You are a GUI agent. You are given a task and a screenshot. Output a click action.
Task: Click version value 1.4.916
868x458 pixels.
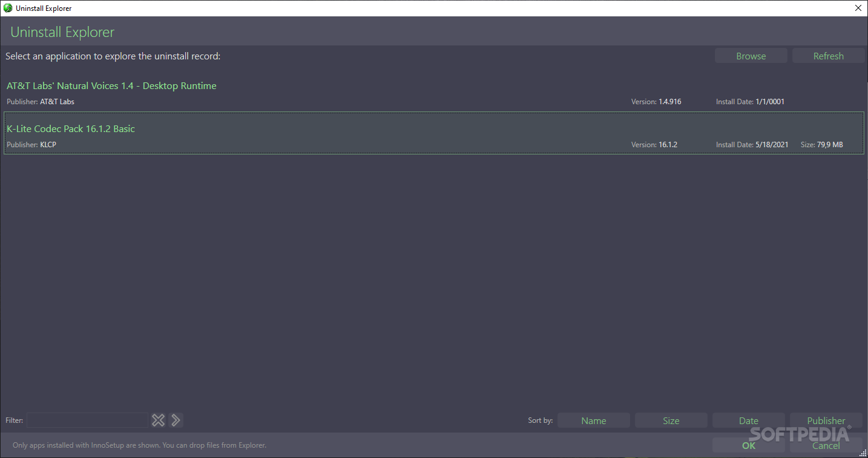click(x=670, y=102)
